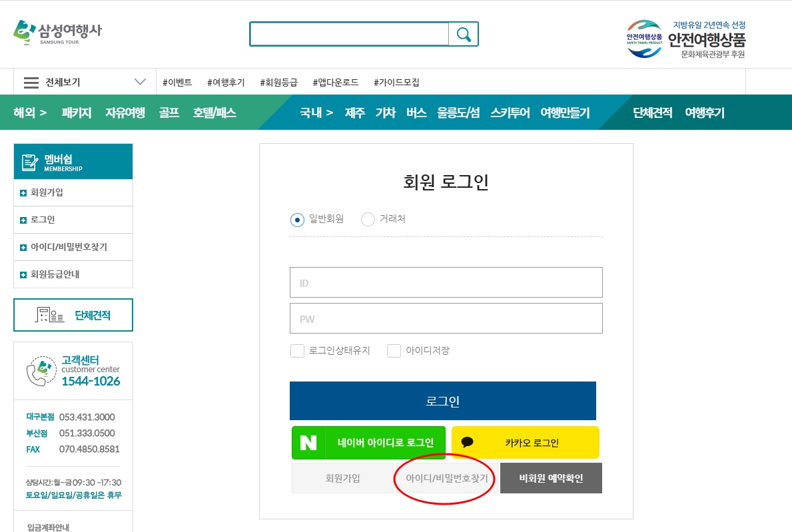This screenshot has height=532, width=792.
Task: Select the 일반회원 radio button
Action: [298, 220]
